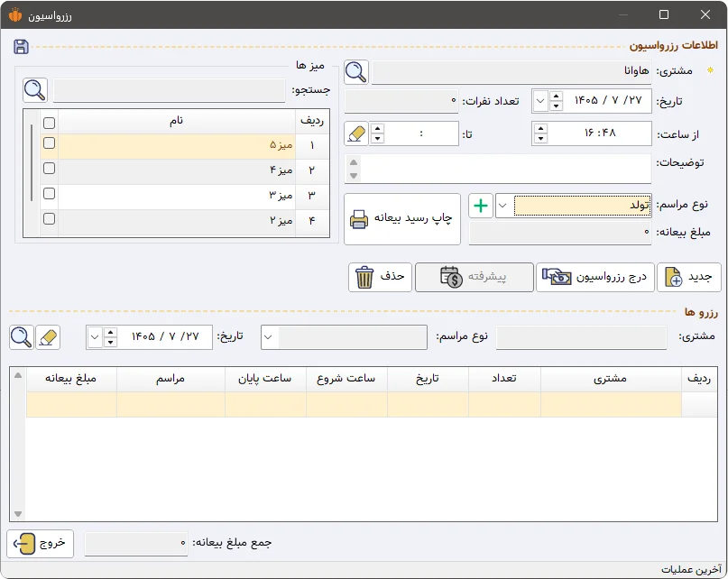Click the جستجو search field for tables
This screenshot has height=579, width=728.
(169, 90)
